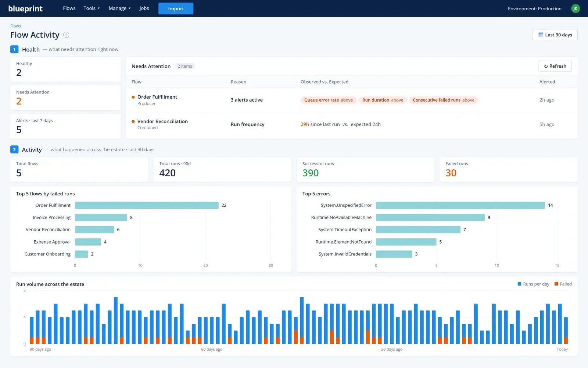This screenshot has height=368, width=588.
Task: Select the Total runs 90d card
Action: (x=222, y=170)
